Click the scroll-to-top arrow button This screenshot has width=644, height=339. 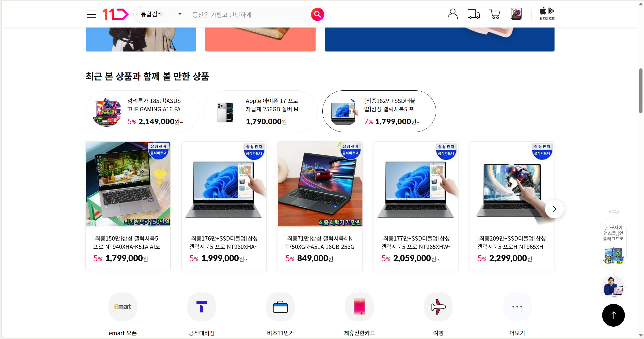pos(613,315)
